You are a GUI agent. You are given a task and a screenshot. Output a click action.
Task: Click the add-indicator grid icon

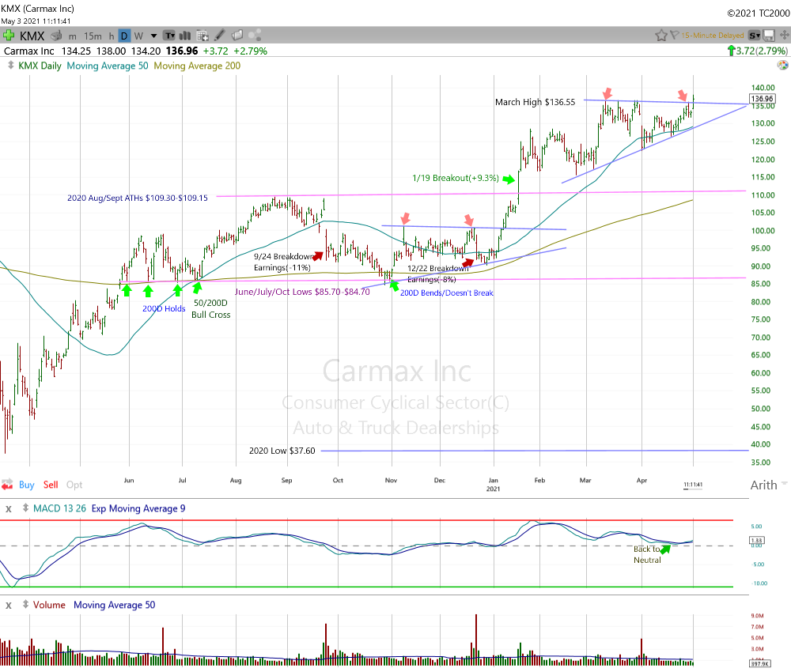pos(202,36)
